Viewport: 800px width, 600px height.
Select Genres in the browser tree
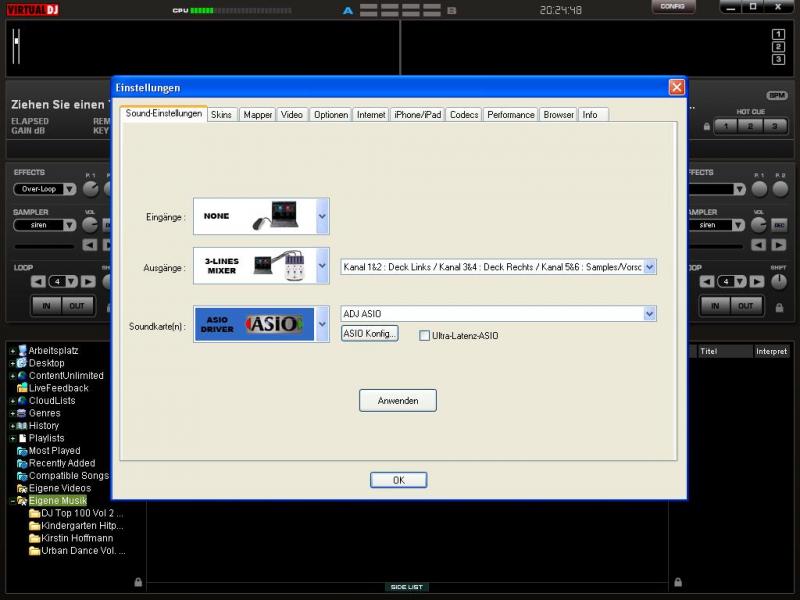(44, 413)
